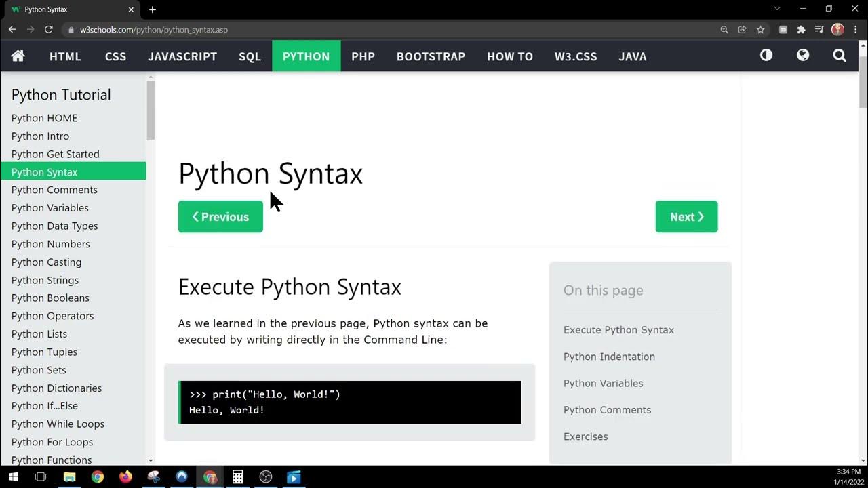Open File Explorer from the taskbar
The height and width of the screenshot is (488, 868).
coord(69,477)
